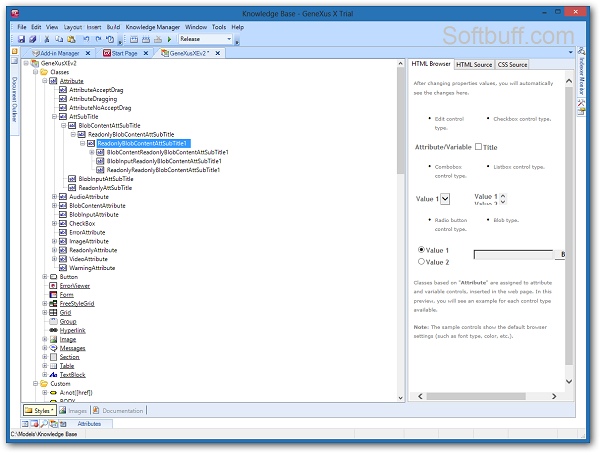Click the Paste clipboard icon

pos(71,39)
